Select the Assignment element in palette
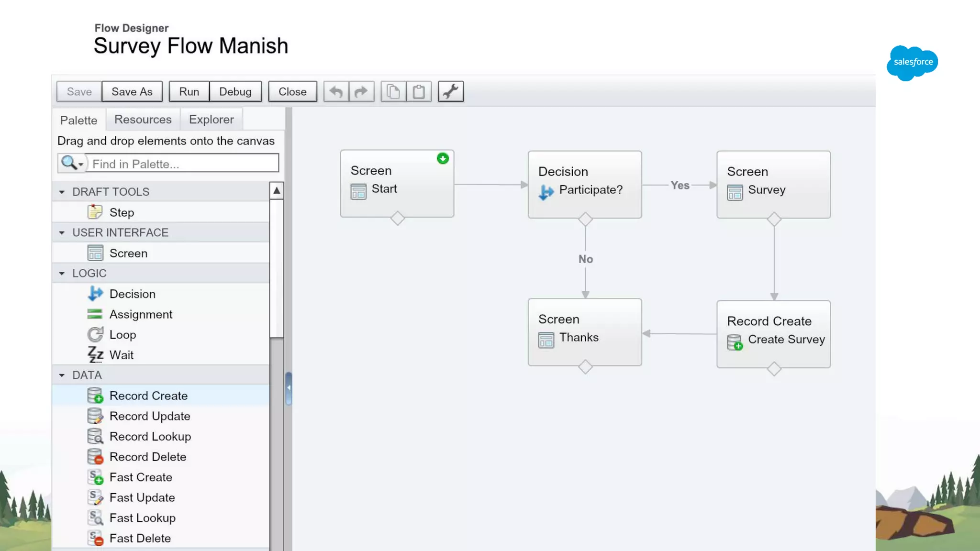Screen dimensions: 980x551 (141, 314)
